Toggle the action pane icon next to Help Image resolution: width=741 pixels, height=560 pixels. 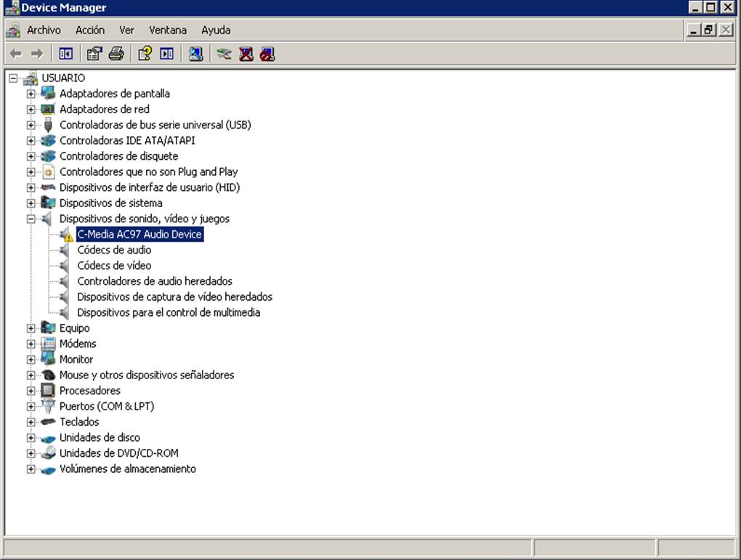coord(166,54)
